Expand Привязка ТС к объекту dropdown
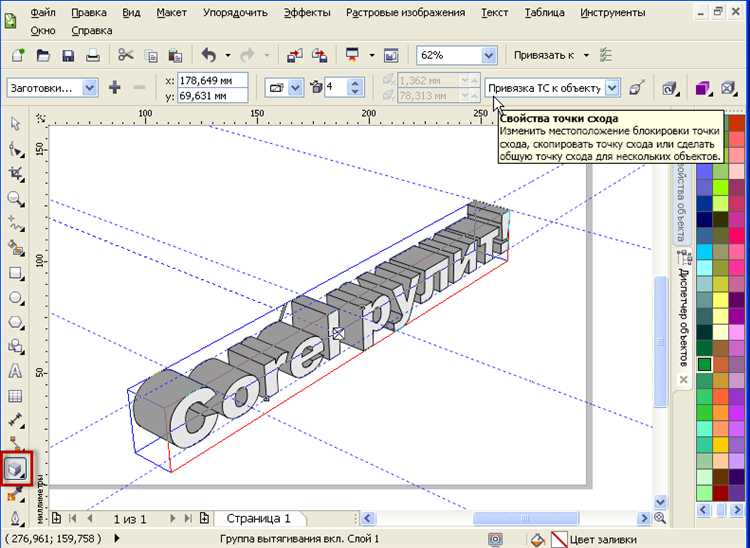 [612, 88]
